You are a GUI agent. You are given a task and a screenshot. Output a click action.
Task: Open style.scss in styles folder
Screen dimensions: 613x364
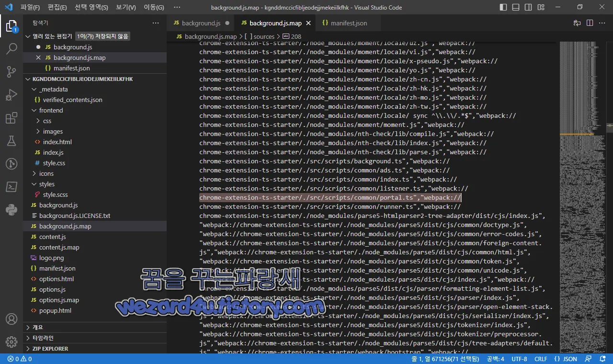tap(95, 194)
